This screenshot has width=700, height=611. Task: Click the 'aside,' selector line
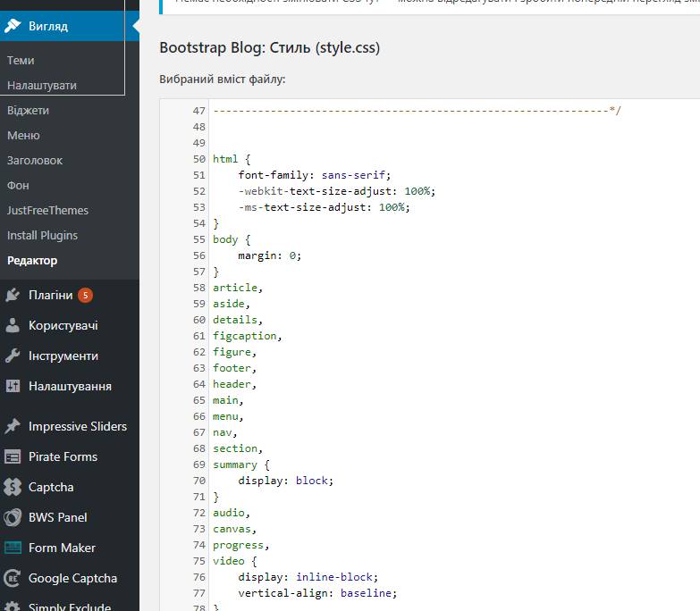232,304
